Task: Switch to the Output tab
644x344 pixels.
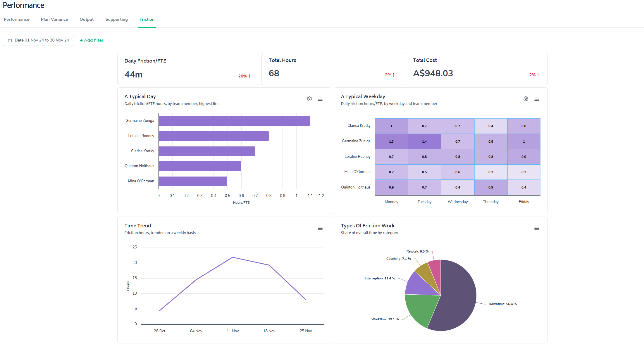Action: [x=87, y=19]
